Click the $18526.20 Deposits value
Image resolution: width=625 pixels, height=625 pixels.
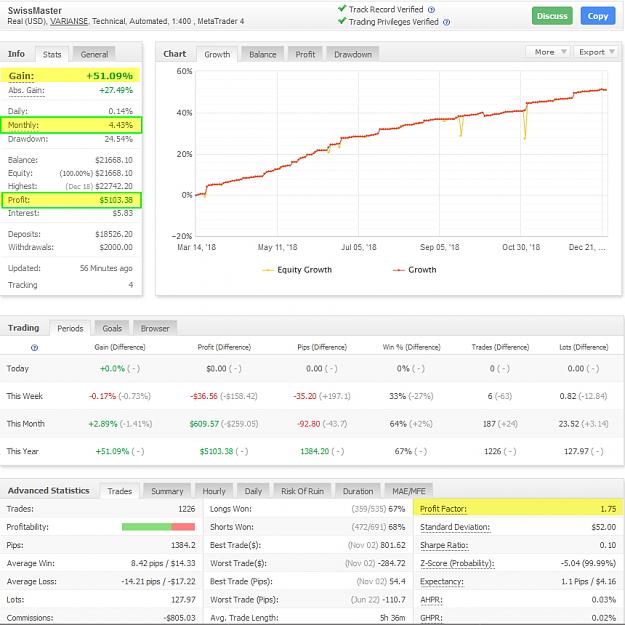[x=114, y=234]
